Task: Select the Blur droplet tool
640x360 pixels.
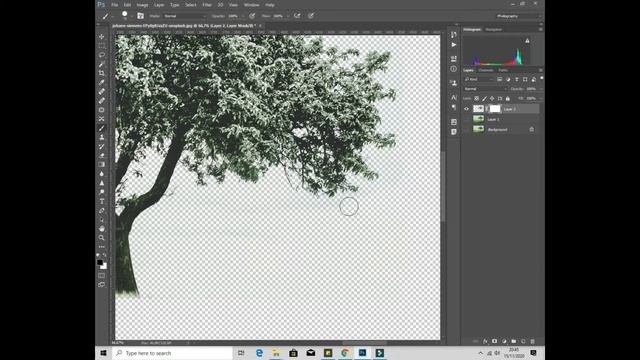Action: coord(102,174)
